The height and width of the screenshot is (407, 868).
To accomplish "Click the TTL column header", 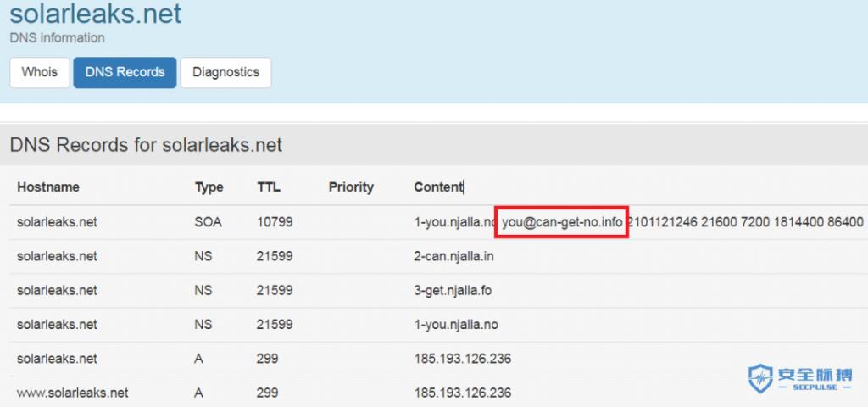I will [269, 187].
